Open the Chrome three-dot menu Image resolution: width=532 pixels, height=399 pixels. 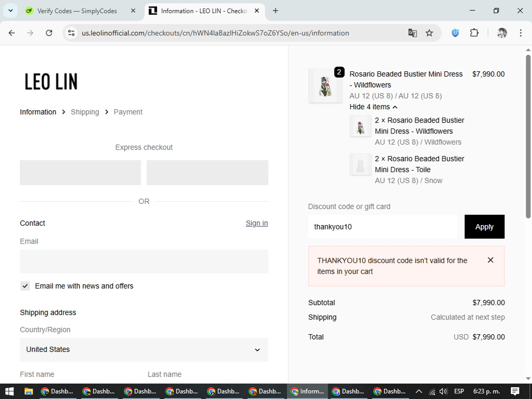(521, 33)
